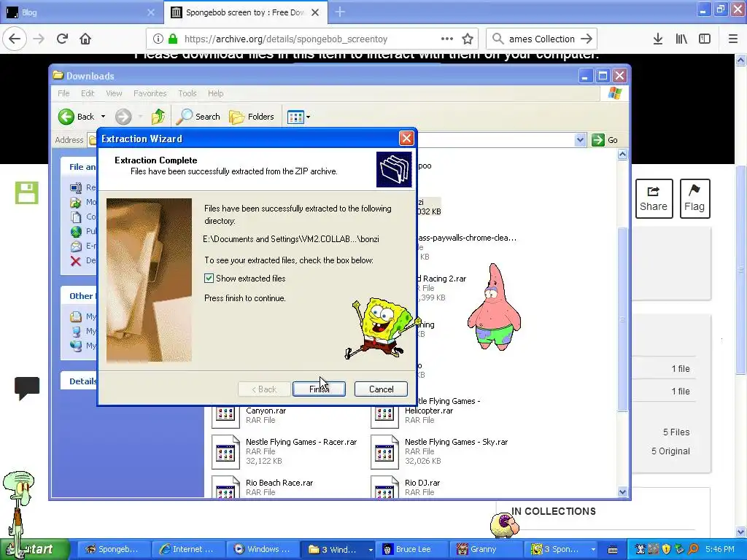Toggle Firefox sidebar icon
This screenshot has height=560, width=747.
[705, 39]
